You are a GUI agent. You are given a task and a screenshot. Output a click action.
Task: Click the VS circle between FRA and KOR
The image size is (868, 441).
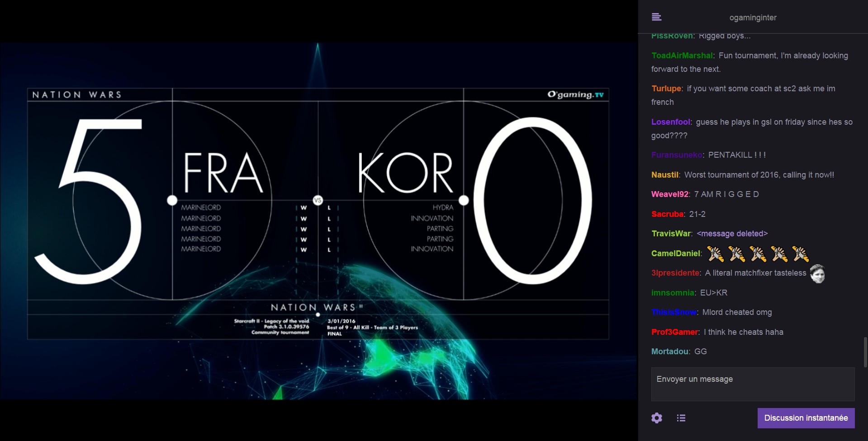[318, 200]
